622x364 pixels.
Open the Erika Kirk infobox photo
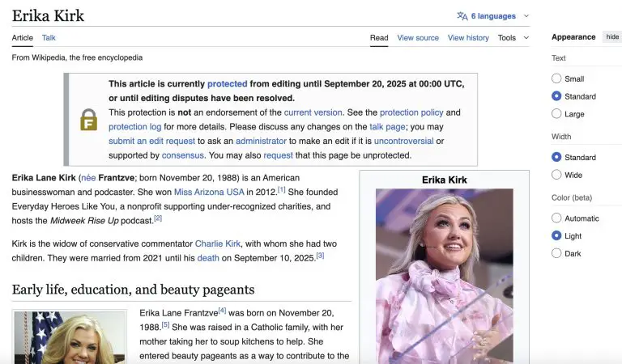coord(444,275)
